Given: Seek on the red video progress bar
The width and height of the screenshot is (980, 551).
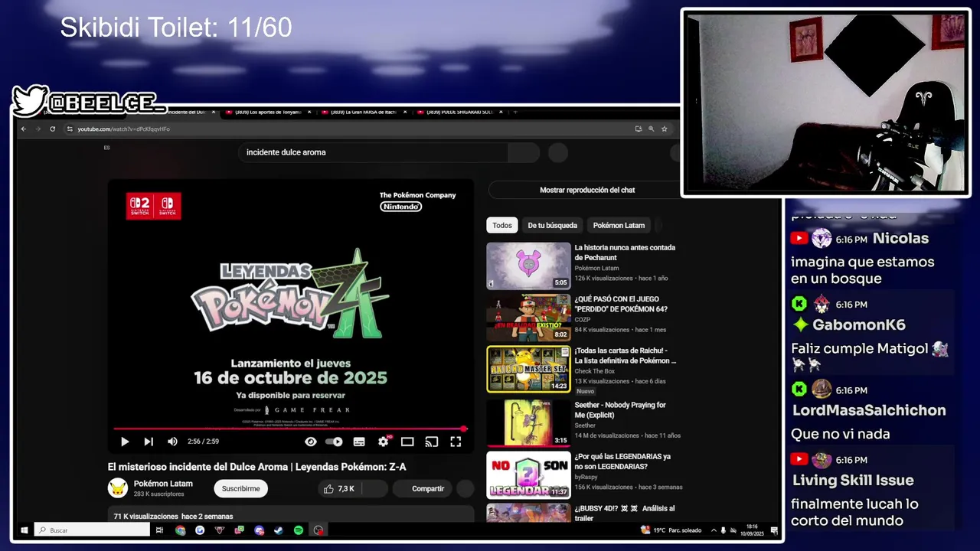Looking at the screenshot, I should 290,429.
